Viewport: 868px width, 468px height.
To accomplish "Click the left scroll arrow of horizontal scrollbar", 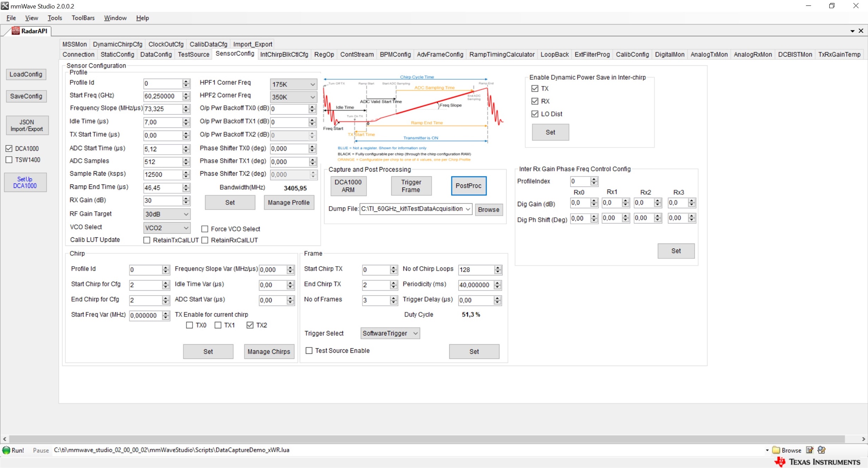I will (5, 439).
